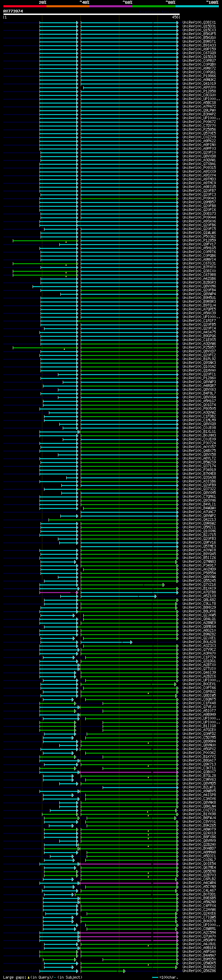Click the cyan ~100% legend segment
Image resolution: width=222 pixels, height=980 pixels.
[197, 6]
